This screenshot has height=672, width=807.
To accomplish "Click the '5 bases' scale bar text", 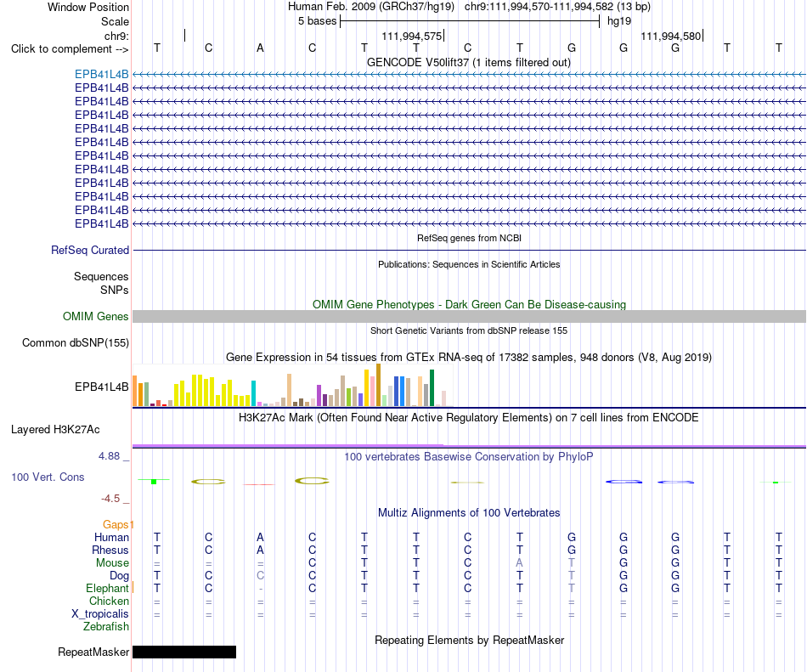I will (x=317, y=21).
